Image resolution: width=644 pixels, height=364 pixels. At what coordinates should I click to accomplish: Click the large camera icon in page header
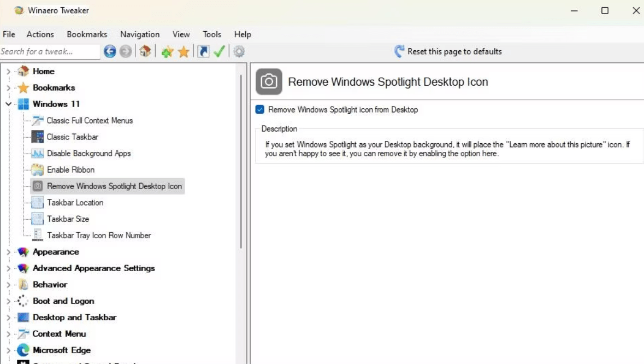(x=269, y=81)
